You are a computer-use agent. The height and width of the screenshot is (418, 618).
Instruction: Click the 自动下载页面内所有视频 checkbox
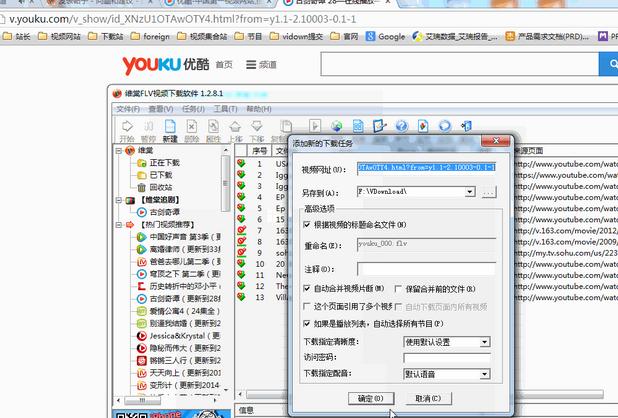pos(398,307)
